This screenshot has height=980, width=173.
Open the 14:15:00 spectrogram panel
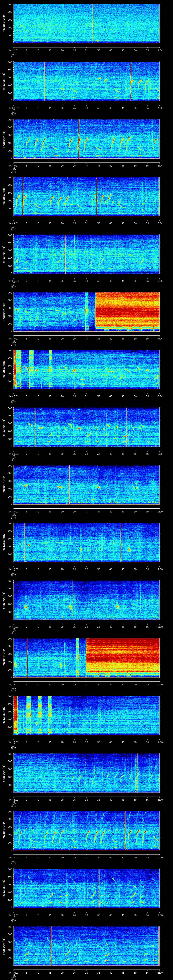click(86, 831)
